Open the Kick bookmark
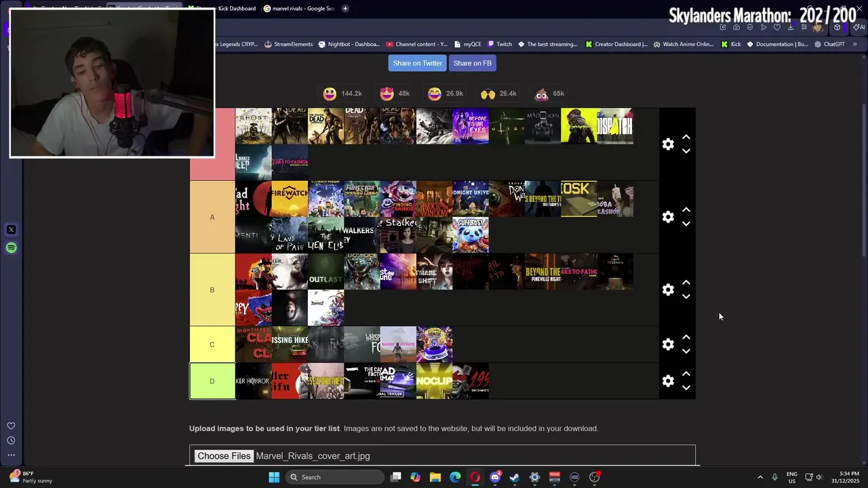This screenshot has height=488, width=868. (731, 44)
